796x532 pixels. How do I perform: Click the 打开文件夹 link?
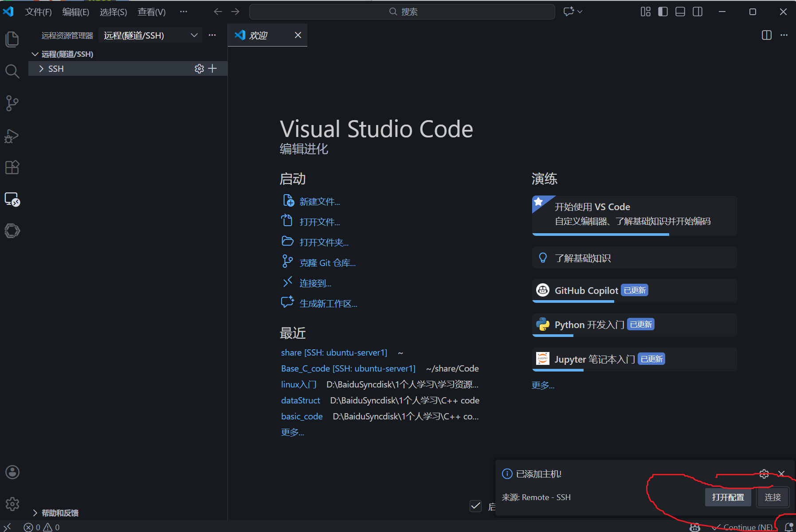point(324,243)
